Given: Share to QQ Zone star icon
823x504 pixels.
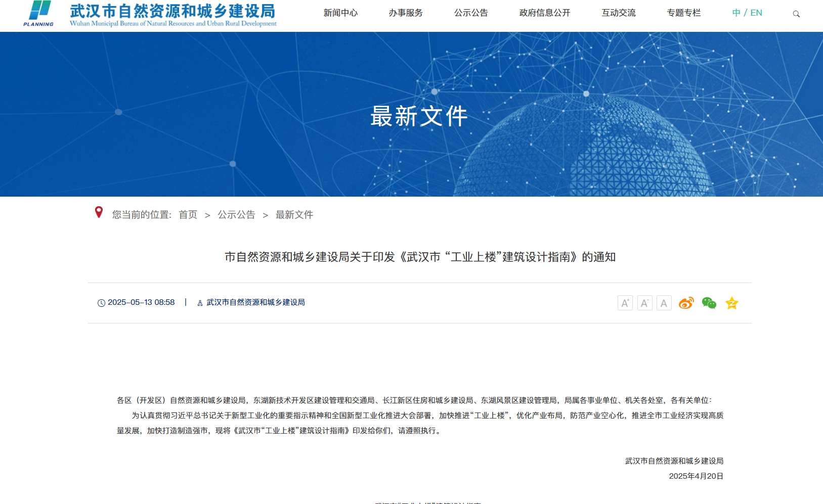Looking at the screenshot, I should tap(731, 303).
